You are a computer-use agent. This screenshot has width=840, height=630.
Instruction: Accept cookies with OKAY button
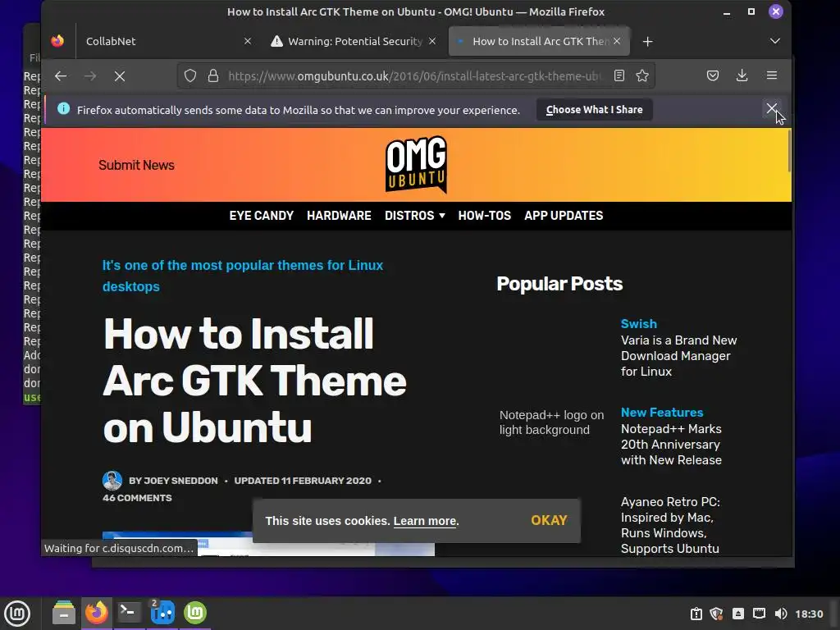point(549,520)
